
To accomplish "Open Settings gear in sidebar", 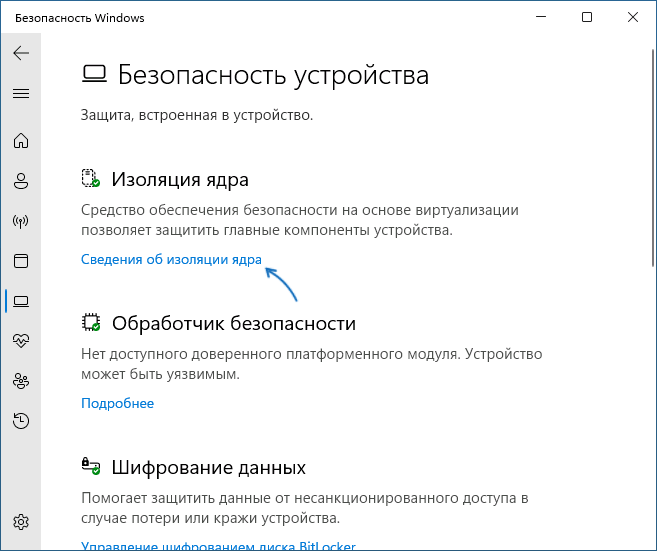I will click(21, 522).
